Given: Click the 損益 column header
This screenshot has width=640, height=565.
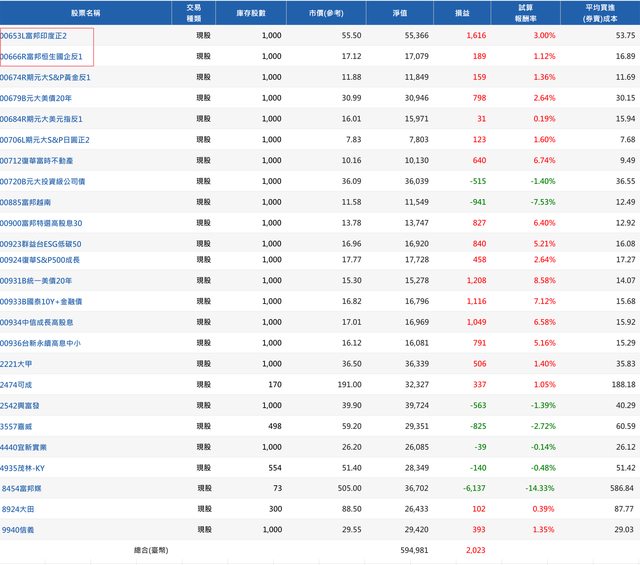Looking at the screenshot, I should [462, 12].
